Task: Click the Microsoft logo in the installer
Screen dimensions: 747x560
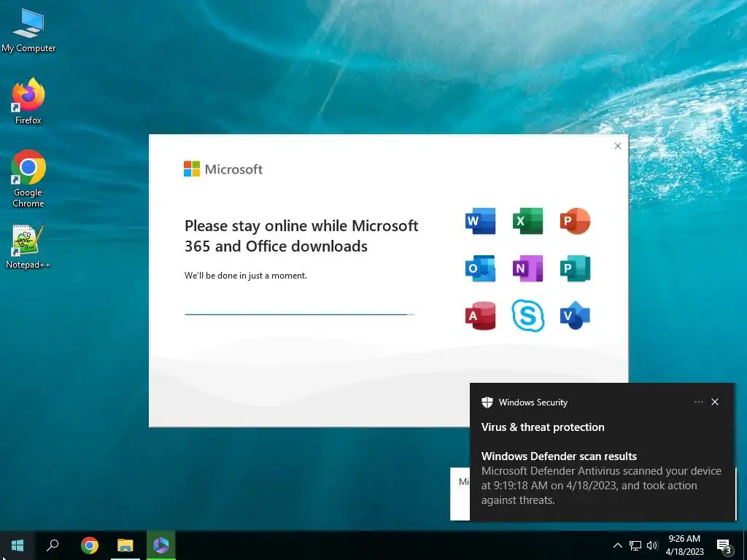Action: [x=223, y=169]
